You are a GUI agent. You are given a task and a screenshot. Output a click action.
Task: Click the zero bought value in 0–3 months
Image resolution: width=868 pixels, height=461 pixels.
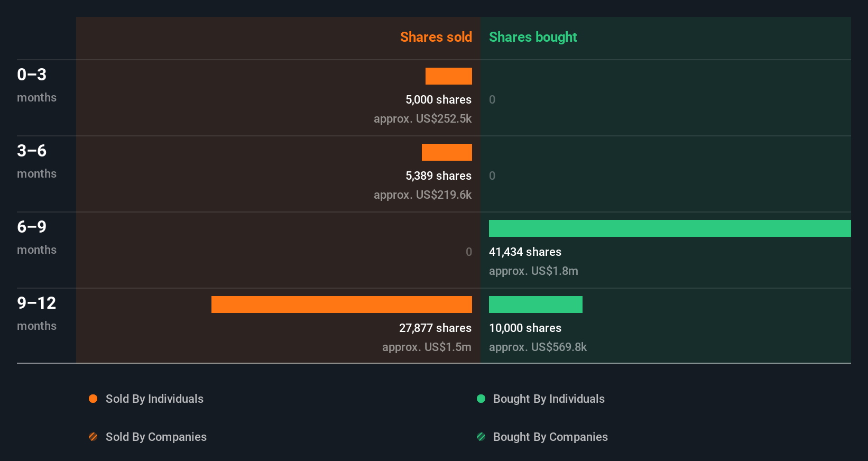pyautogui.click(x=492, y=99)
